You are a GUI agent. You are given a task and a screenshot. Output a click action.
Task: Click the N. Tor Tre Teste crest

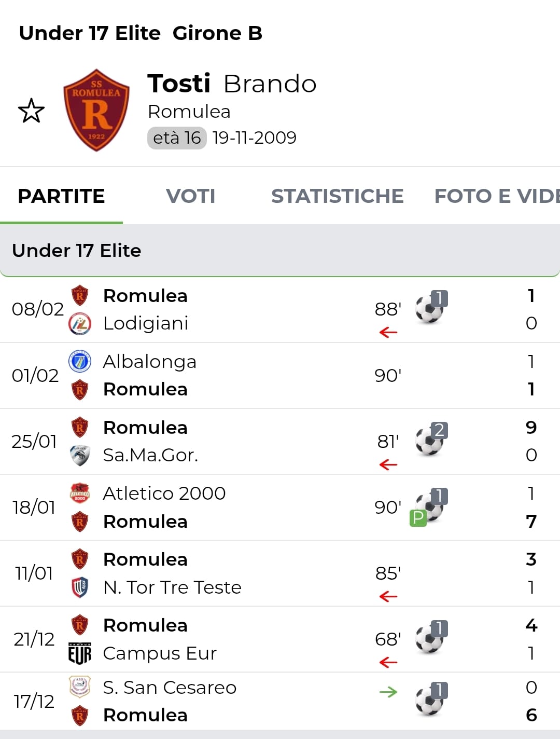(x=80, y=587)
